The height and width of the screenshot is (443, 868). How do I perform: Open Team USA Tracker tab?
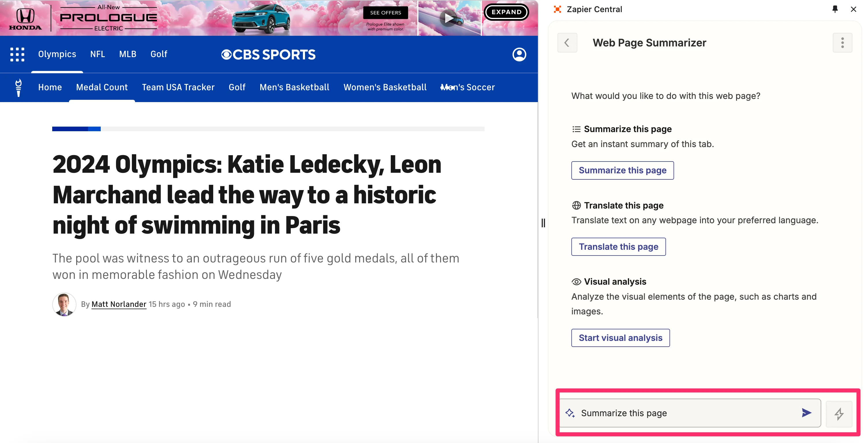pos(178,87)
